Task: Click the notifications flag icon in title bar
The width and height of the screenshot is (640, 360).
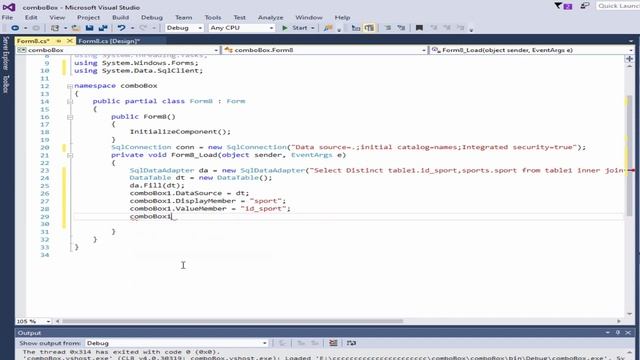Action: tap(563, 6)
